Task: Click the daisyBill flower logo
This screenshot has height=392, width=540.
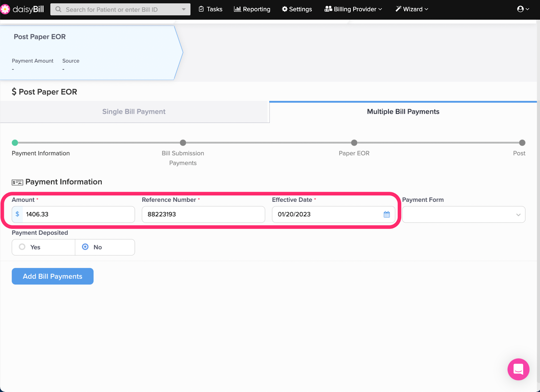Action: click(x=5, y=9)
